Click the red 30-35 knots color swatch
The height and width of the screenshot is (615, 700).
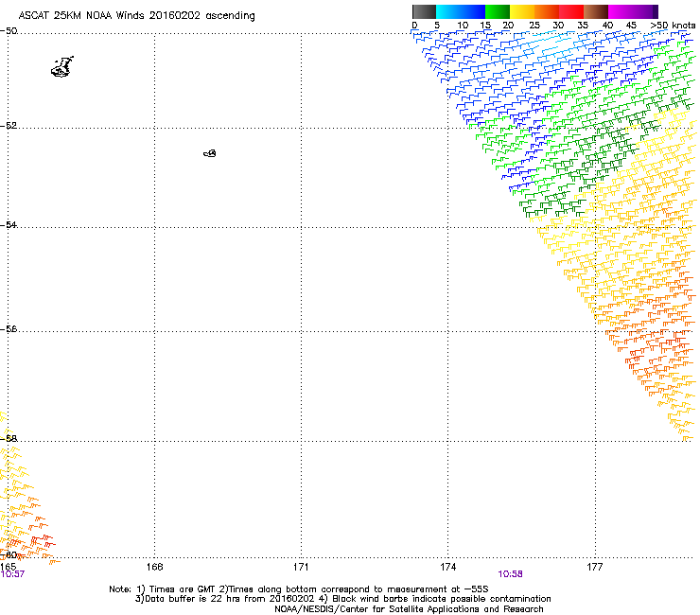pos(571,11)
